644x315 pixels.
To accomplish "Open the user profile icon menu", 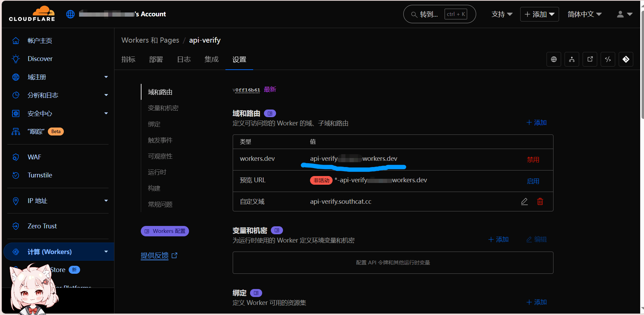I will [624, 14].
